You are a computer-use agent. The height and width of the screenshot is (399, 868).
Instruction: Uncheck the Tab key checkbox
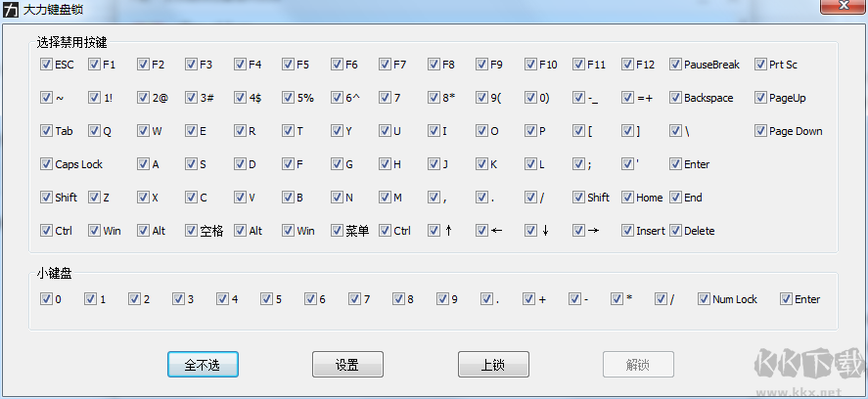(x=46, y=131)
